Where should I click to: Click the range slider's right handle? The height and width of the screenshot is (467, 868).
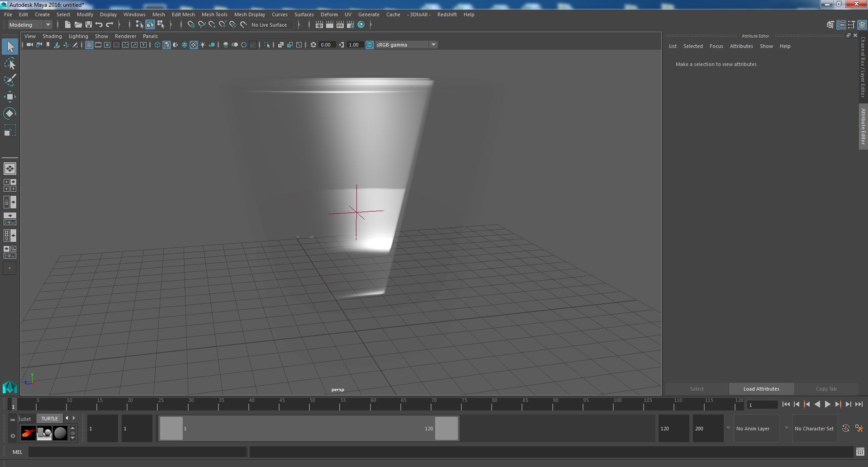coord(446,428)
